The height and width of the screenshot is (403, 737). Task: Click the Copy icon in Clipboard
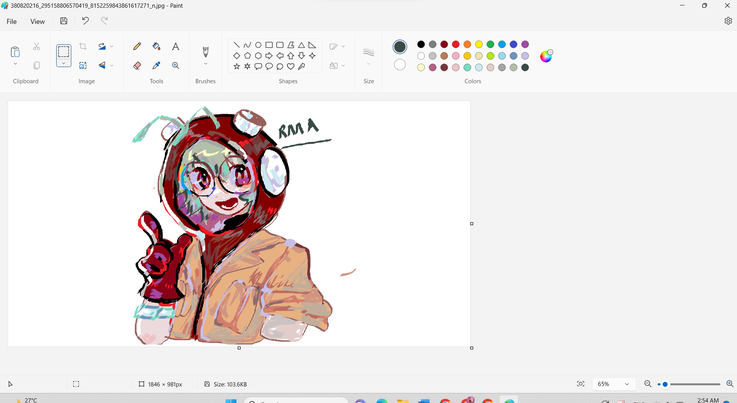[x=37, y=65]
